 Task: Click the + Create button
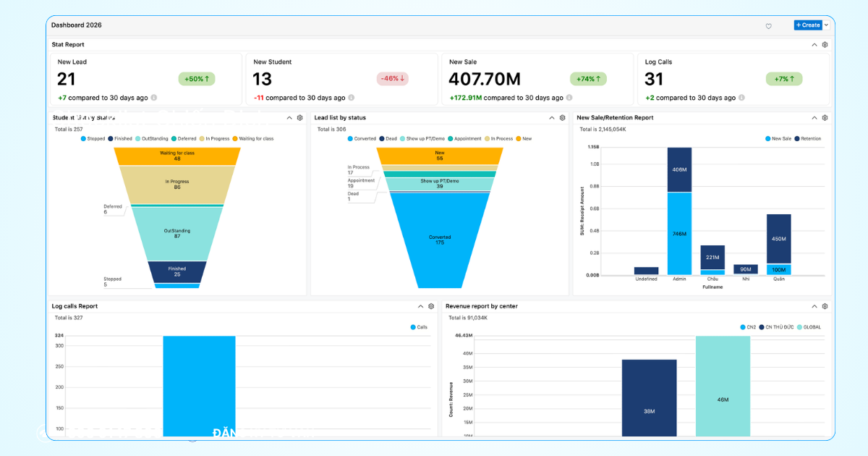pyautogui.click(x=808, y=25)
